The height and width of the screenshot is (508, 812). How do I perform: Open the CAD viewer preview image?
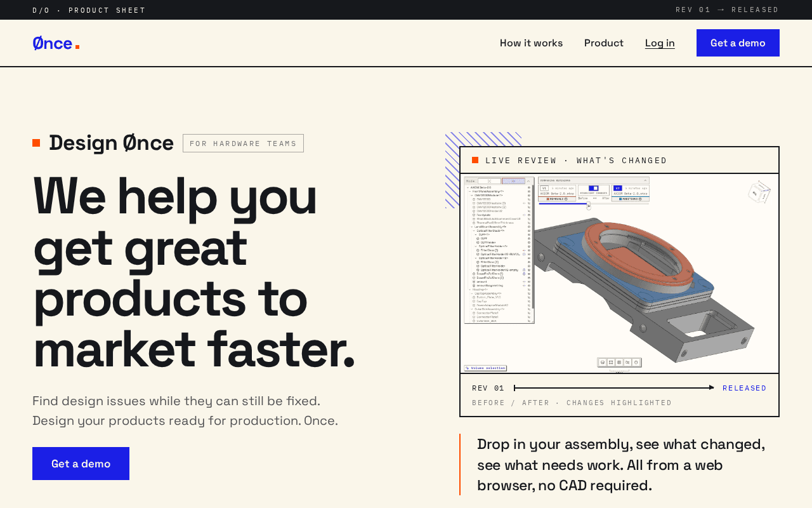click(x=620, y=274)
